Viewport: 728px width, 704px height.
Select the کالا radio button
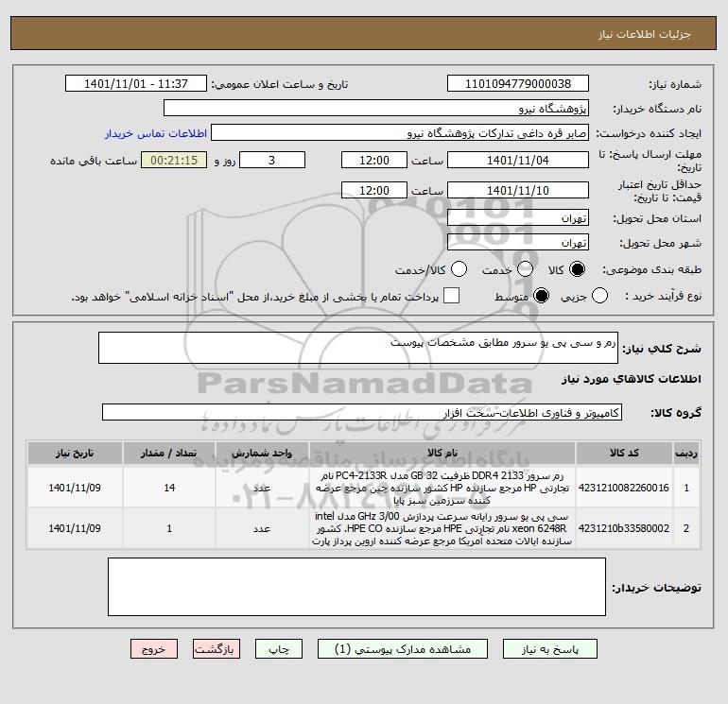click(x=577, y=269)
